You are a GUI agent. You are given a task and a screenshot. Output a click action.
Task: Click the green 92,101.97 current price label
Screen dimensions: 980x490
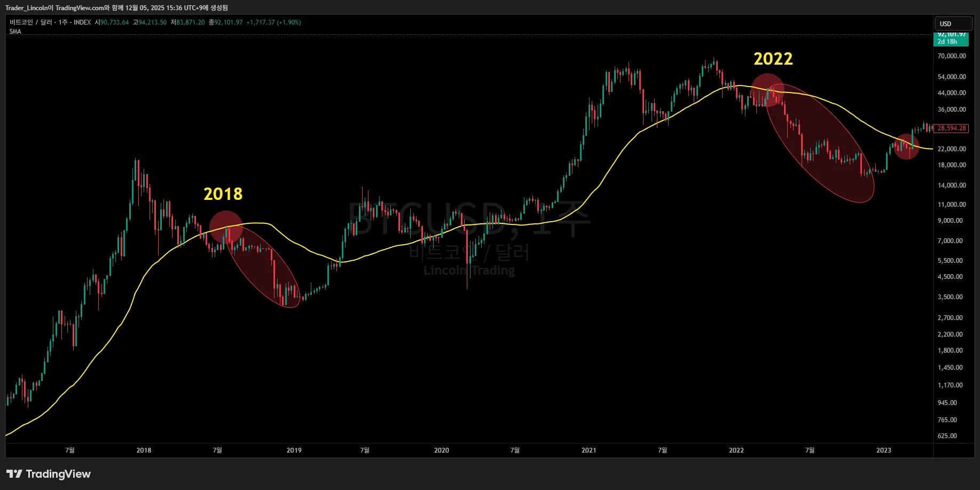(x=951, y=38)
